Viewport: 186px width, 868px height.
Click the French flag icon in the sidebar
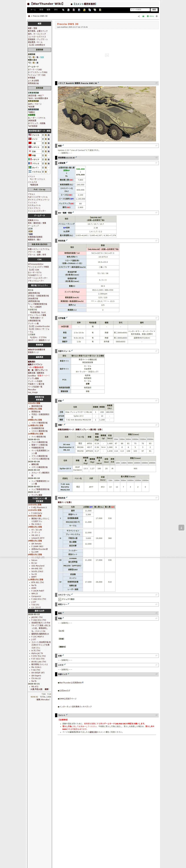[x=30, y=163]
